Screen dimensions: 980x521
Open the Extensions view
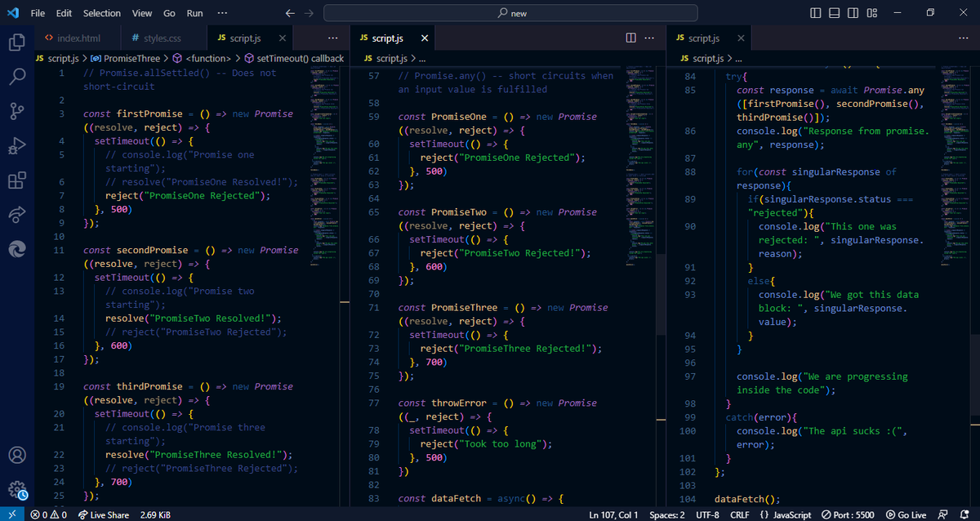coord(16,181)
